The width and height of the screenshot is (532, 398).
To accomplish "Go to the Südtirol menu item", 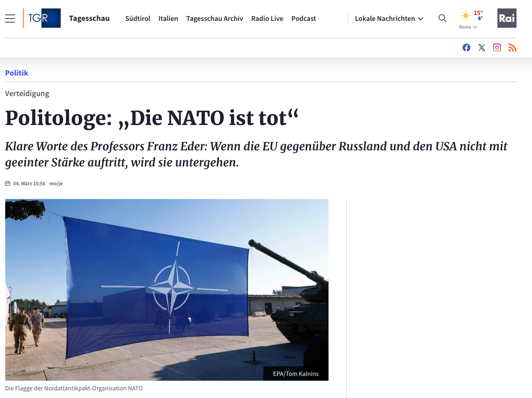I will pos(138,18).
